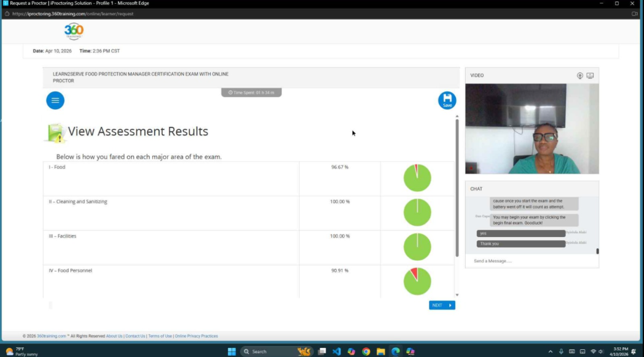Viewport: 644px width, 357px height.
Task: Click the Date: Apr 10, 2026 text
Action: [x=52, y=51]
